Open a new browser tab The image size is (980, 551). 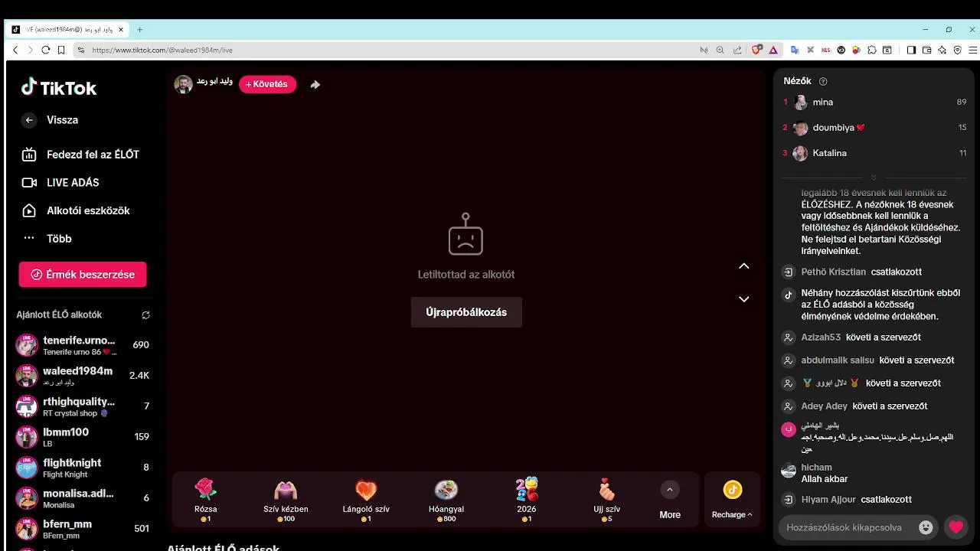click(x=139, y=29)
